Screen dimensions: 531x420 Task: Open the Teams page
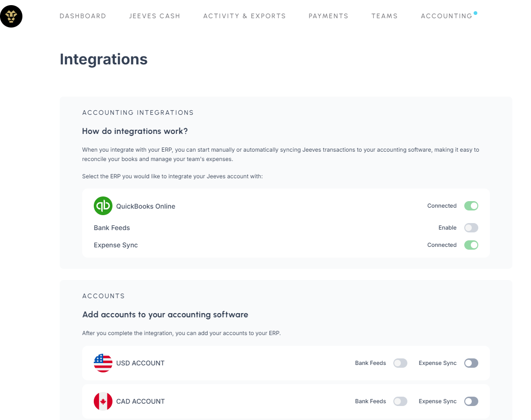coord(384,16)
